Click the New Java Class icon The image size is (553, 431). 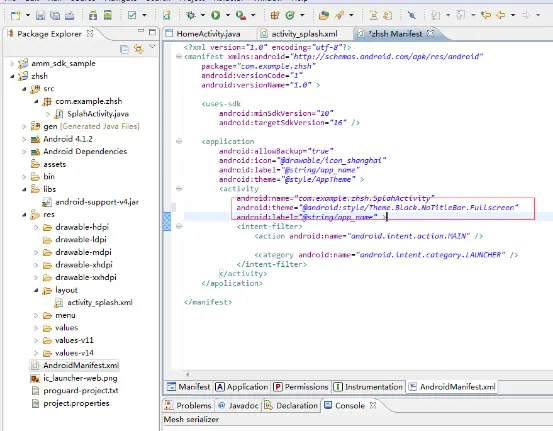[290, 15]
